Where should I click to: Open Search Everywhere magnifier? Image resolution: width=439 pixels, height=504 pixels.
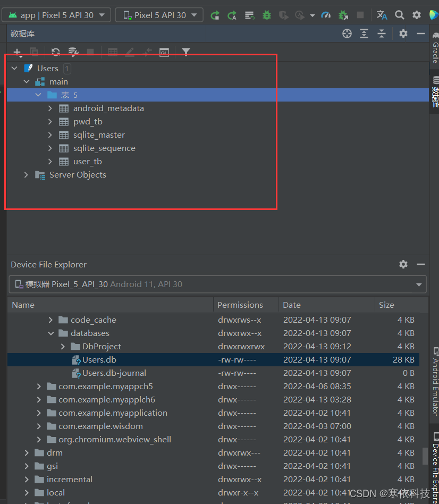coord(400,15)
